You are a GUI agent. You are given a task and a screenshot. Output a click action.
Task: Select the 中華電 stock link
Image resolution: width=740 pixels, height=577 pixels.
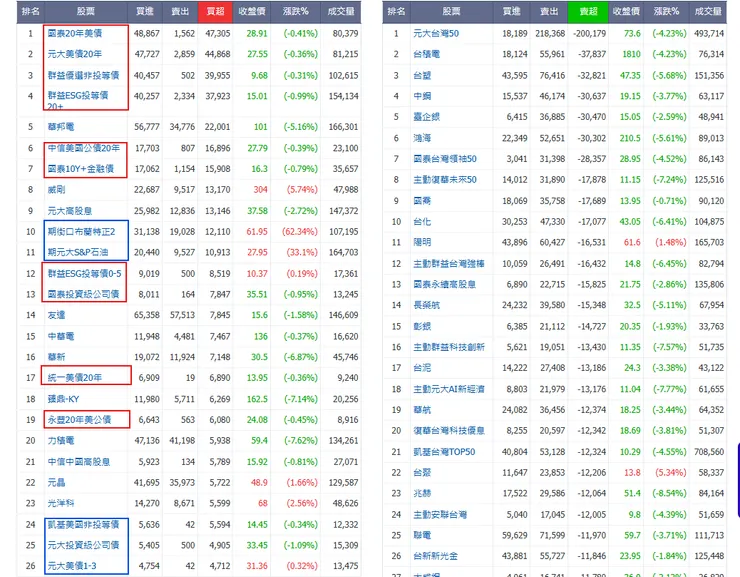(61, 336)
